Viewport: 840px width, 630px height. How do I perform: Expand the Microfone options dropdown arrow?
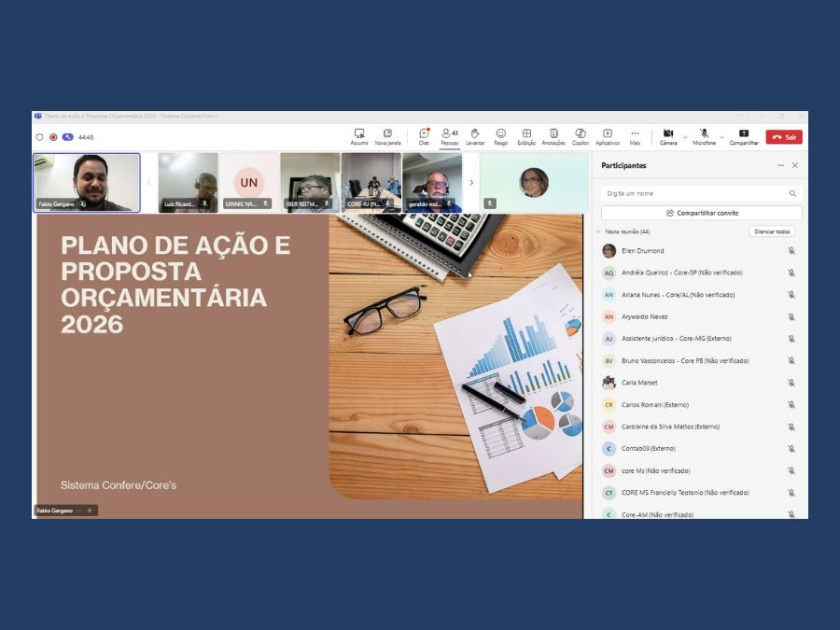pos(721,137)
